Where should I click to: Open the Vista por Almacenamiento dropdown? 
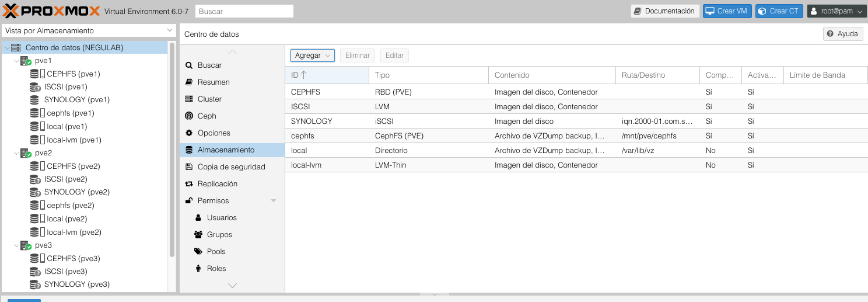tap(89, 30)
